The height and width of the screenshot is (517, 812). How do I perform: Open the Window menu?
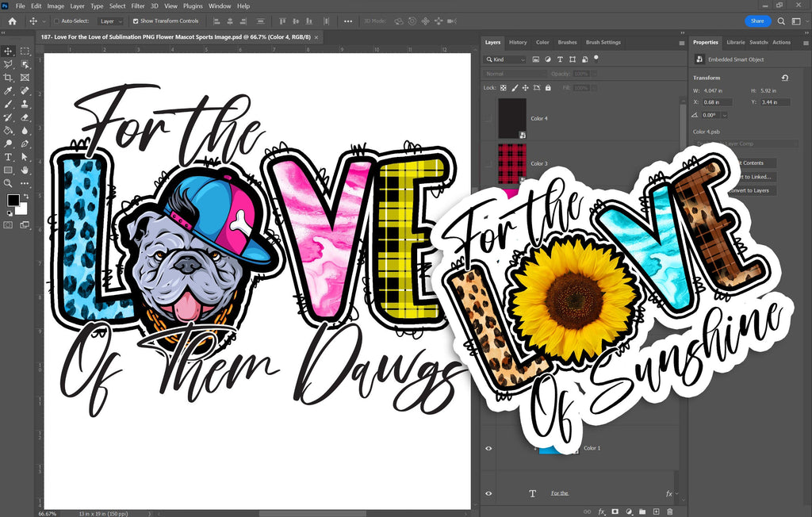[220, 6]
